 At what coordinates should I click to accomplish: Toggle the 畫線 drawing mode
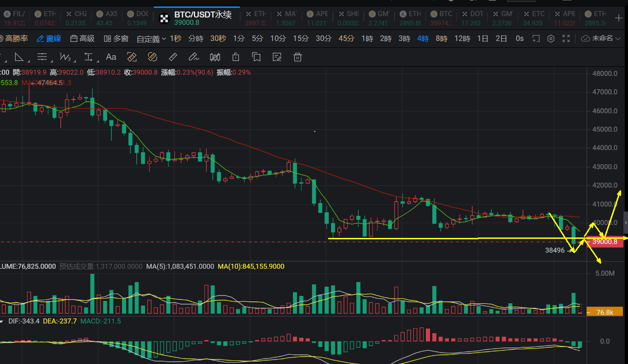[x=49, y=39]
